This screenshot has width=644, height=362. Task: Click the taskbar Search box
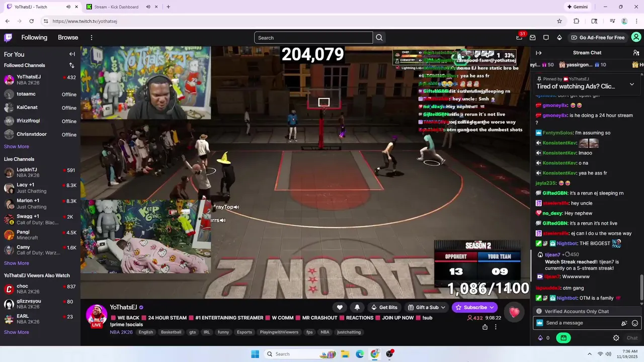[x=300, y=354]
